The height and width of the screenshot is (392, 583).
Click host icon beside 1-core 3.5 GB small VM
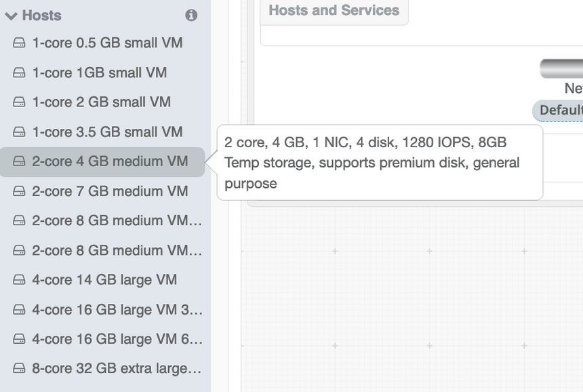pyautogui.click(x=19, y=132)
